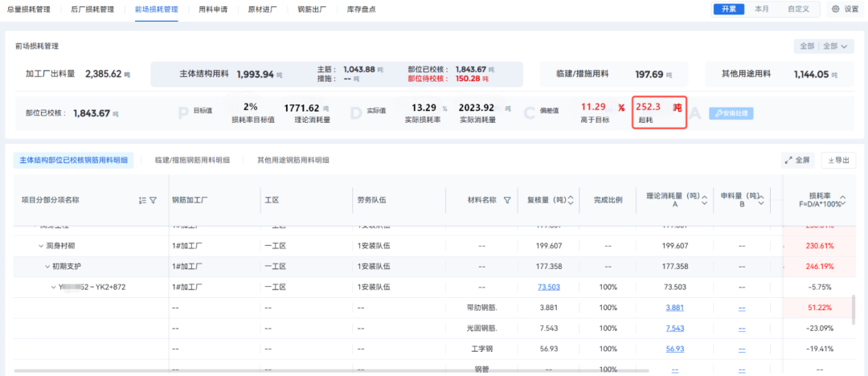Image resolution: width=868 pixels, height=376 pixels.
Task: Select 主体结构部位已校核钢筋用料明细 sub-tab
Action: (74, 160)
